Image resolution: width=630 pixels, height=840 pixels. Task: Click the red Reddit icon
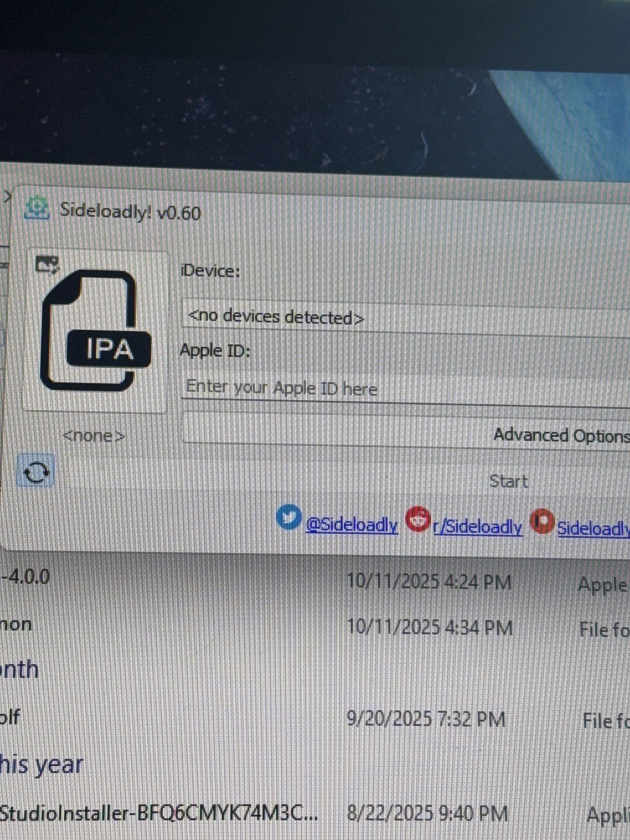(x=418, y=519)
